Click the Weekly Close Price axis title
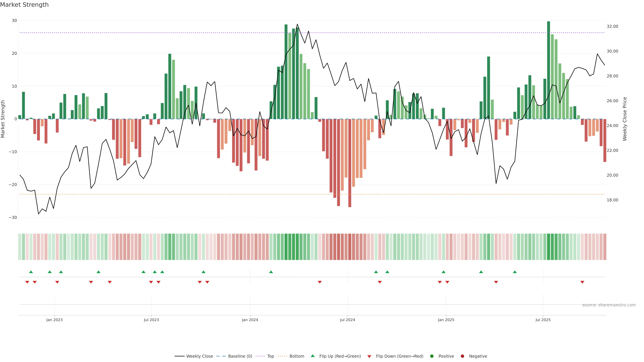The height and width of the screenshot is (362, 644). click(x=625, y=119)
